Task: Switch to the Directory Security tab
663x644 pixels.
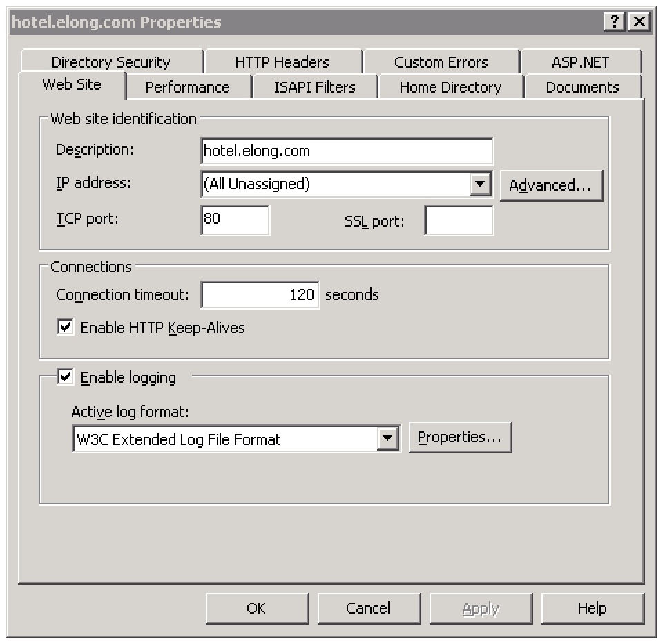Action: [110, 62]
